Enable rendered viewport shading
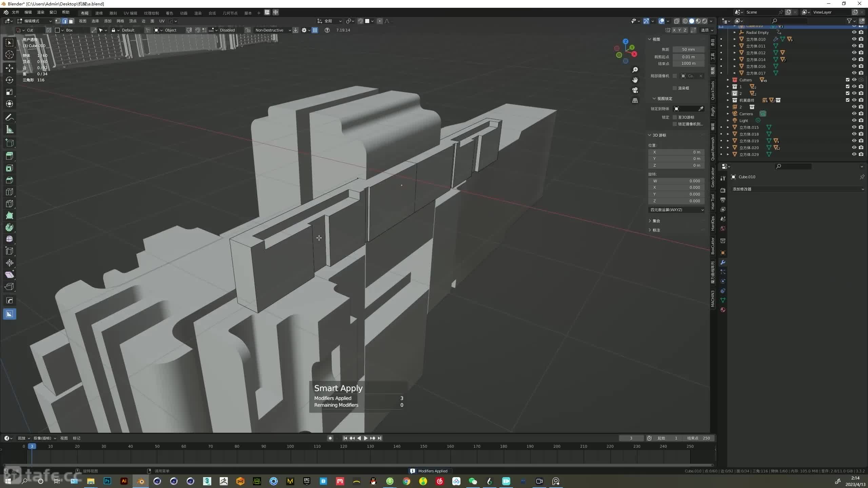Screen dimensions: 868x488 (705, 21)
